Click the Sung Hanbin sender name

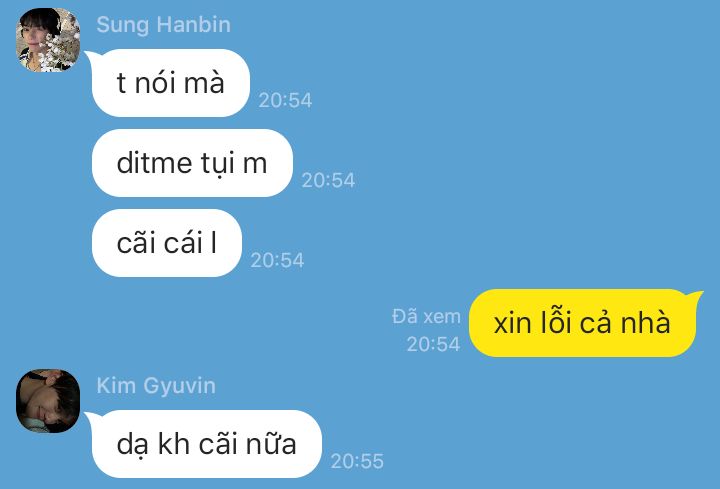[x=163, y=24]
